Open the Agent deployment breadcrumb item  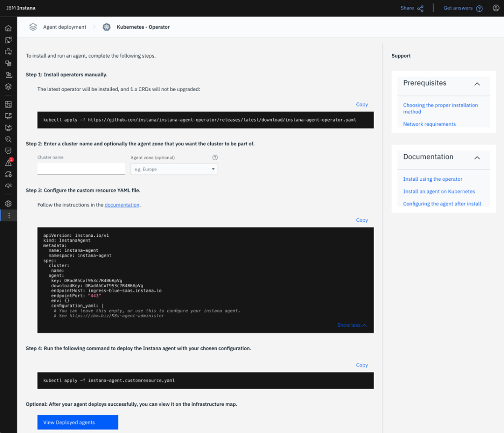[64, 27]
